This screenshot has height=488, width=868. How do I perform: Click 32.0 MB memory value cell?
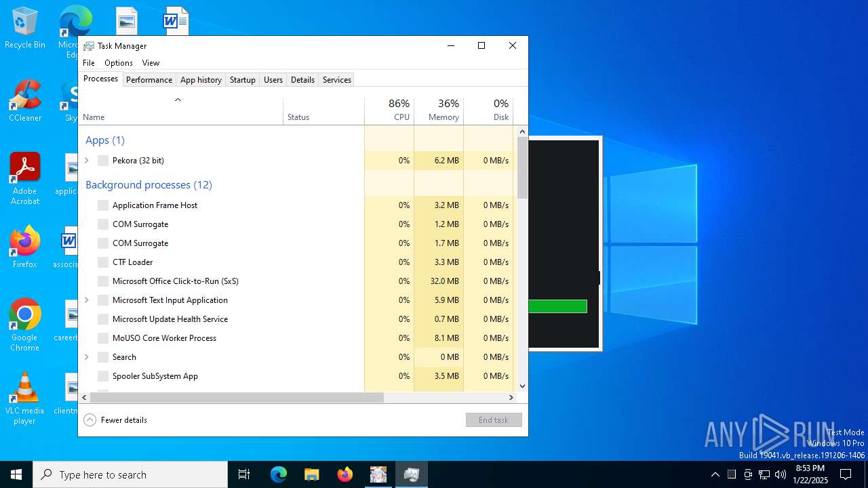439,281
